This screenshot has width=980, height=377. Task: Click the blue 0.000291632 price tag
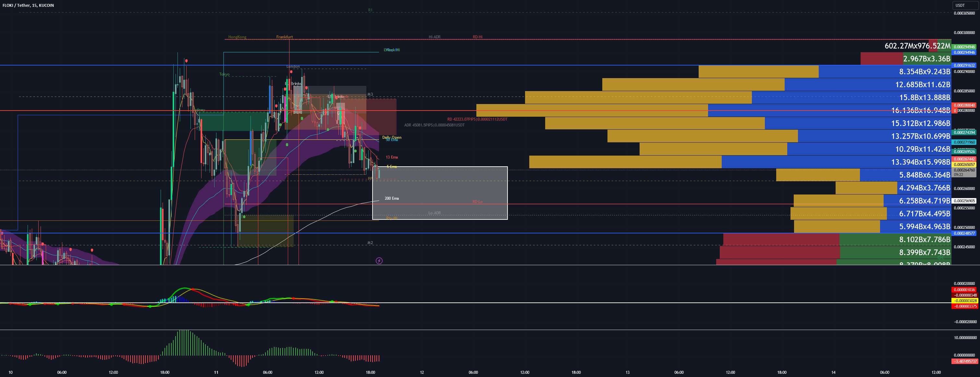(x=964, y=65)
